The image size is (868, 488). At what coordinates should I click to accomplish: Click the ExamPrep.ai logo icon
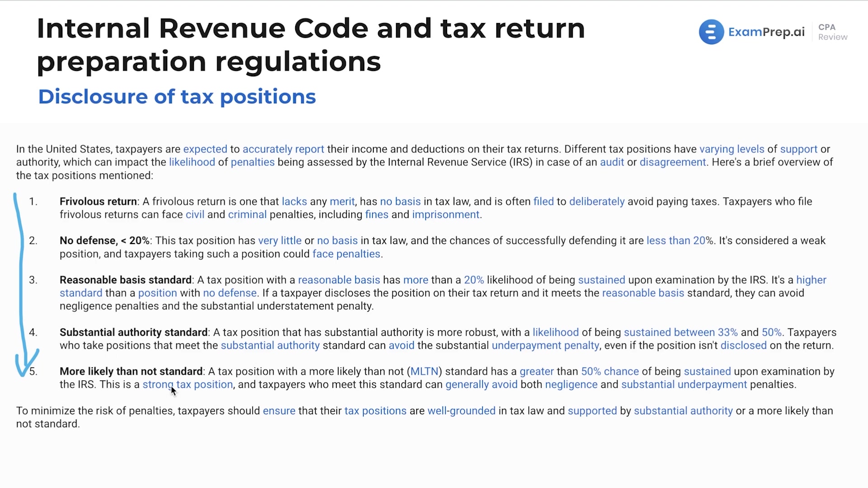[711, 32]
